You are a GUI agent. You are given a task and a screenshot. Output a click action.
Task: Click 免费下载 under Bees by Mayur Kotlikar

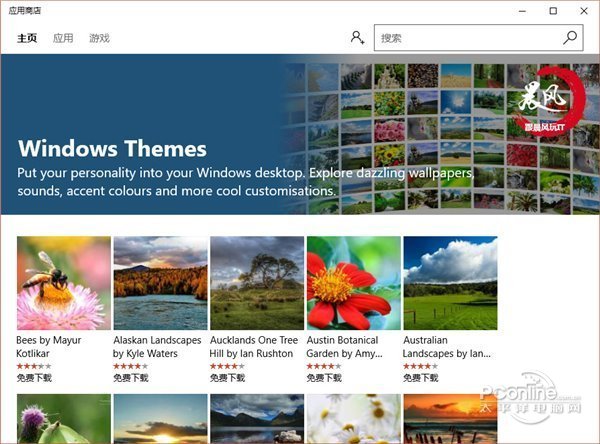pos(34,378)
